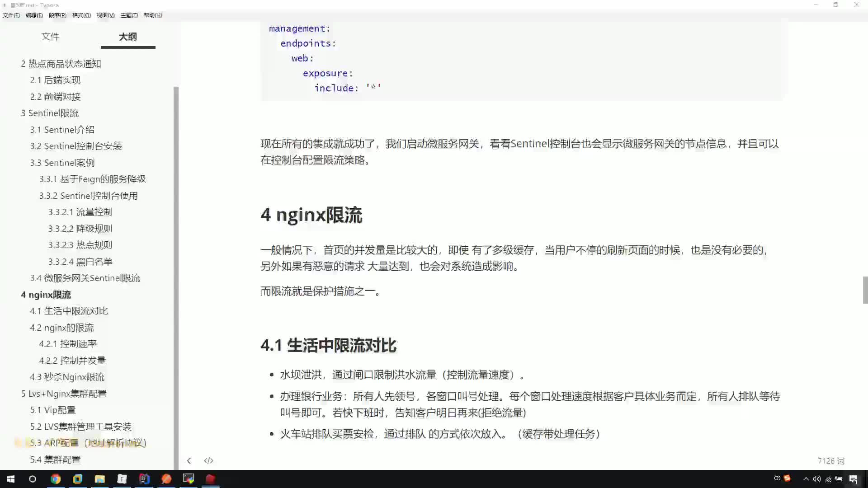Click the heading 4 nginx限流 in document
868x488 pixels.
tap(311, 215)
